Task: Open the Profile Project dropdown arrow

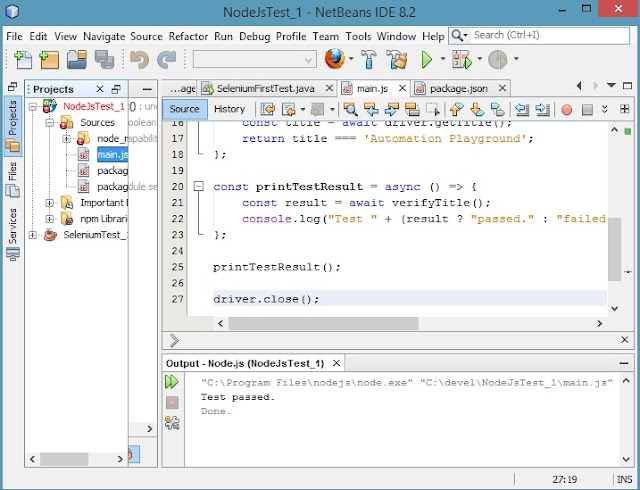Action: [x=516, y=59]
